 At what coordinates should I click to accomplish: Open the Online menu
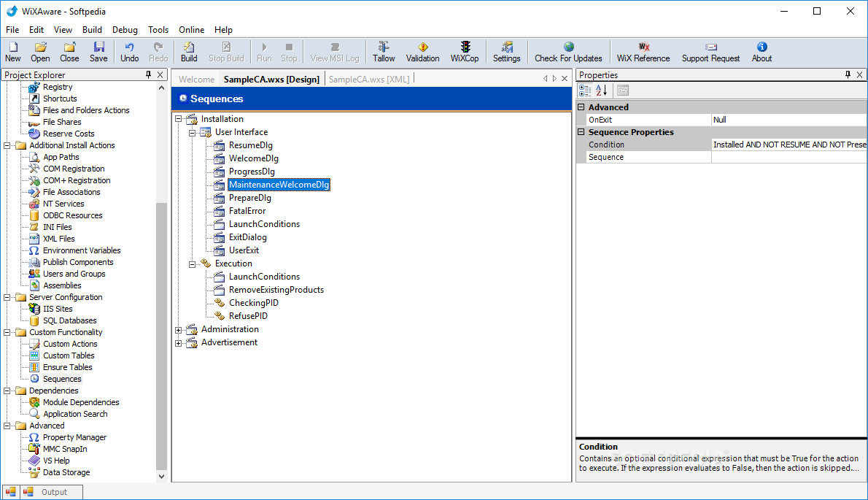(x=192, y=30)
